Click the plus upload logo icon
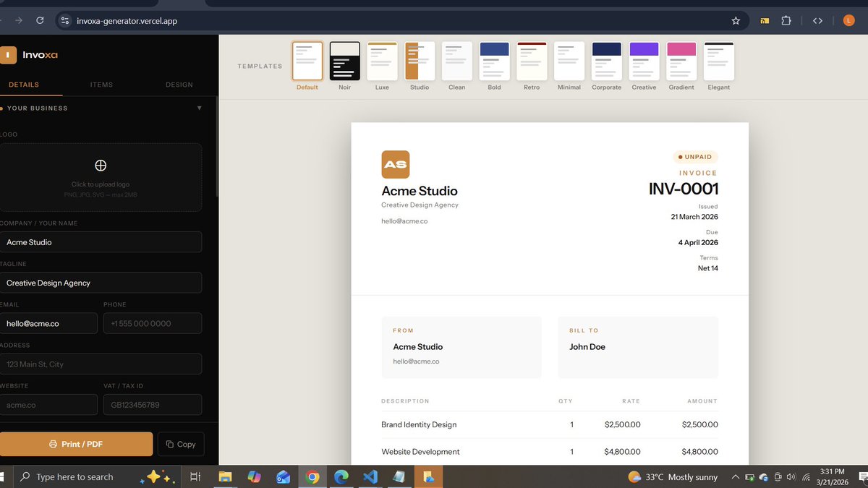The image size is (868, 488). (x=101, y=166)
